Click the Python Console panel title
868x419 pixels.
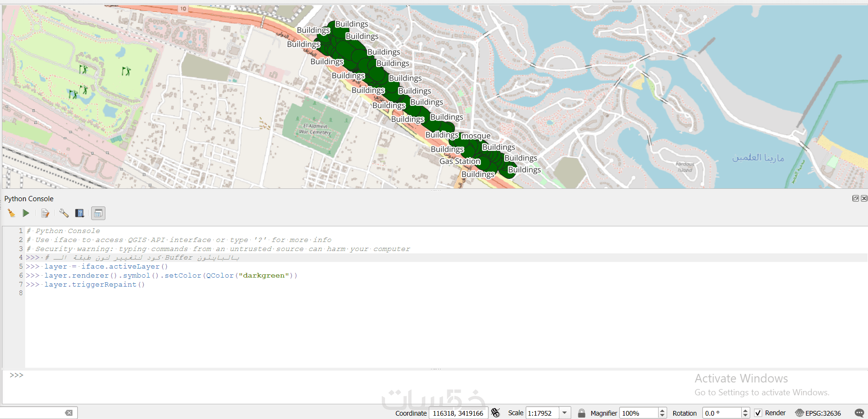click(x=29, y=199)
